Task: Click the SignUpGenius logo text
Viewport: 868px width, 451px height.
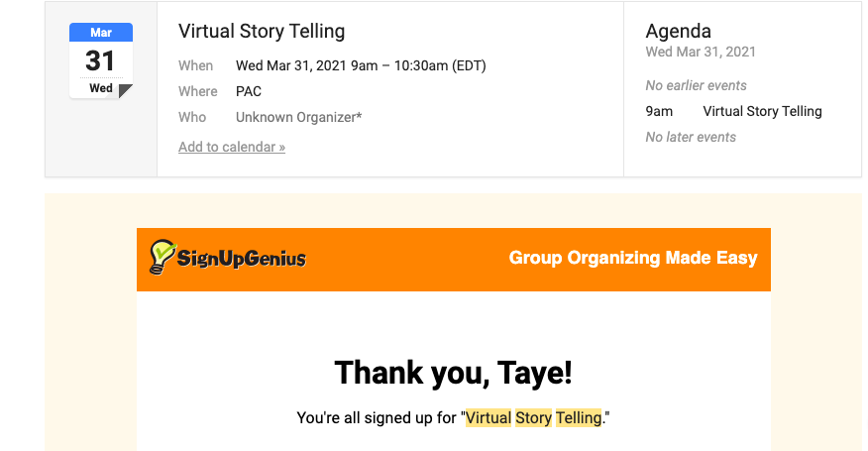Action: point(242,260)
